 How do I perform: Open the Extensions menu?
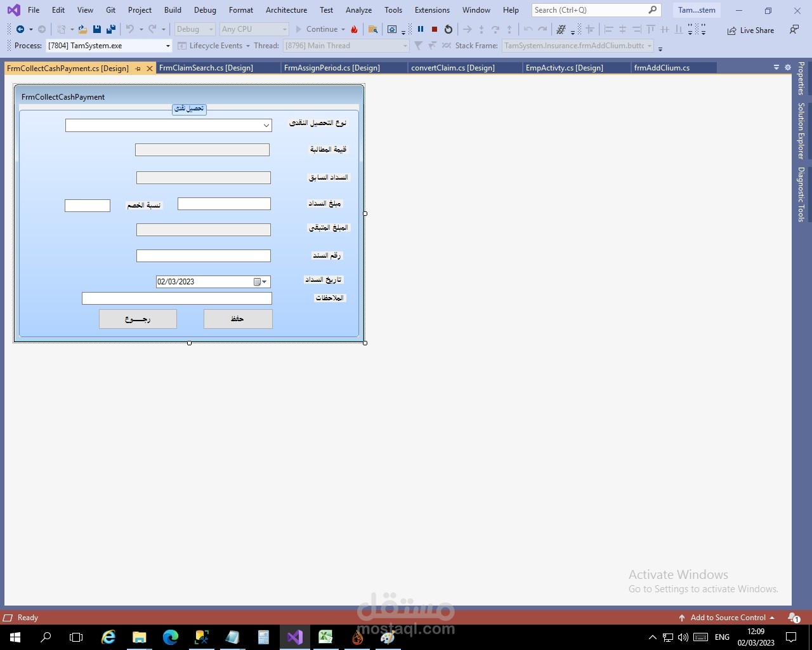432,10
